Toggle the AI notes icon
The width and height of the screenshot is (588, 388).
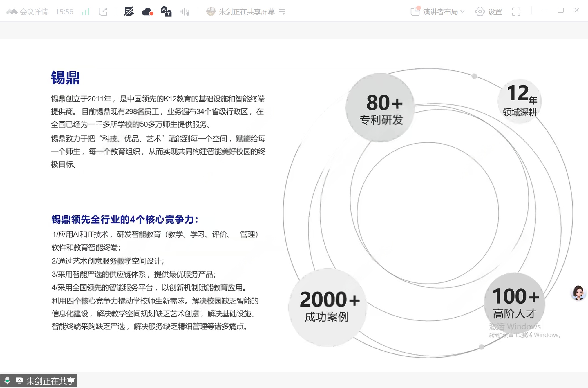pyautogui.click(x=129, y=12)
